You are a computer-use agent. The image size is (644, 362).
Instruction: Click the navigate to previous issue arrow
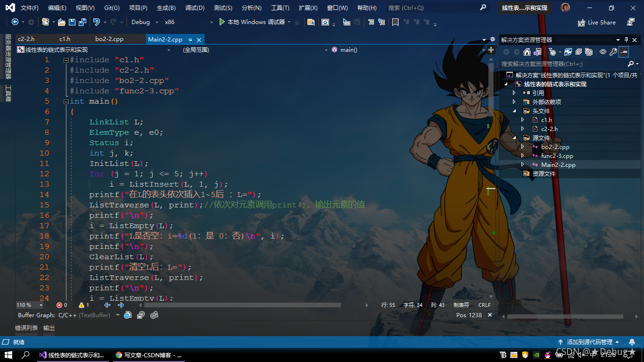coord(107,305)
